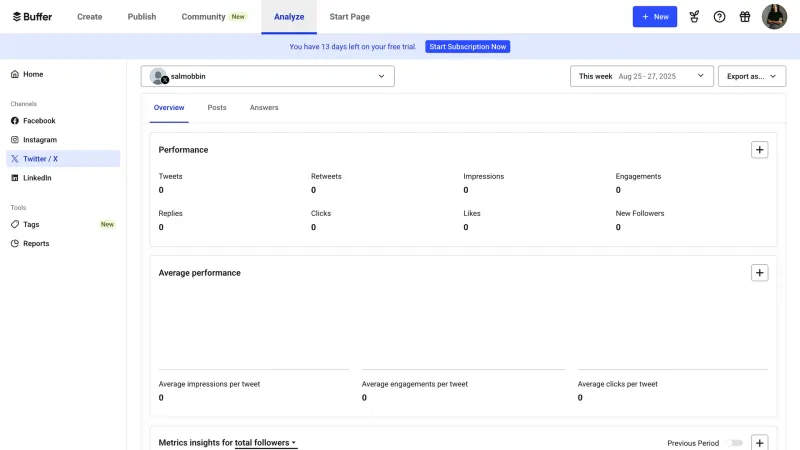The image size is (800, 450).
Task: Open the Community tab
Action: pos(214,17)
